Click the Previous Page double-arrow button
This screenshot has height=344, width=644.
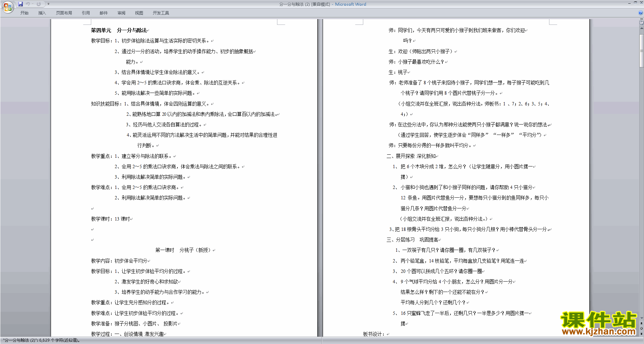tap(641, 323)
